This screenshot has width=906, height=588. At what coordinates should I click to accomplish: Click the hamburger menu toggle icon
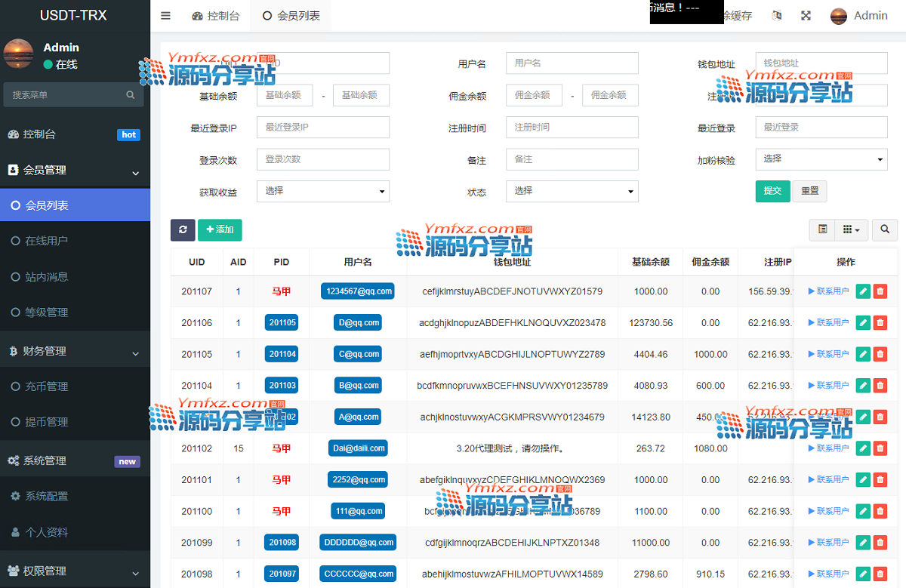pyautogui.click(x=166, y=16)
